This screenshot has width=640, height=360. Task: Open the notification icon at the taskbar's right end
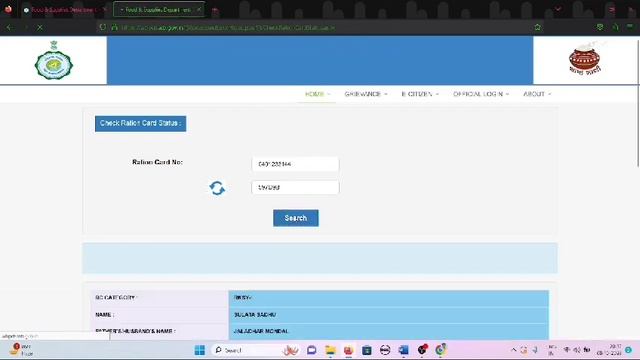point(629,350)
